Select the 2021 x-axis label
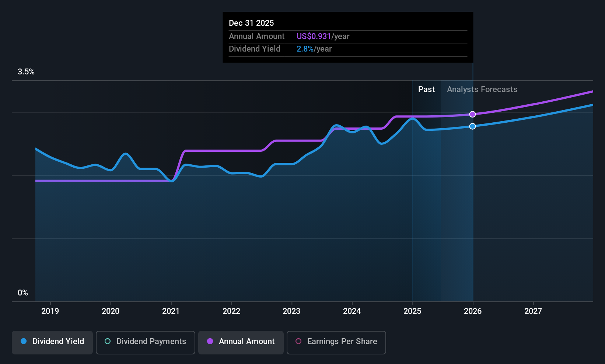The width and height of the screenshot is (605, 364). [171, 311]
